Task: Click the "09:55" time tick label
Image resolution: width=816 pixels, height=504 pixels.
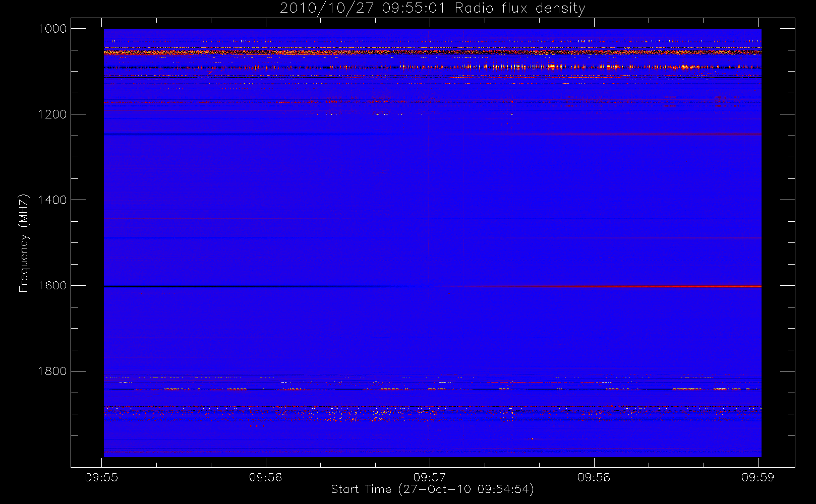Action: click(101, 477)
